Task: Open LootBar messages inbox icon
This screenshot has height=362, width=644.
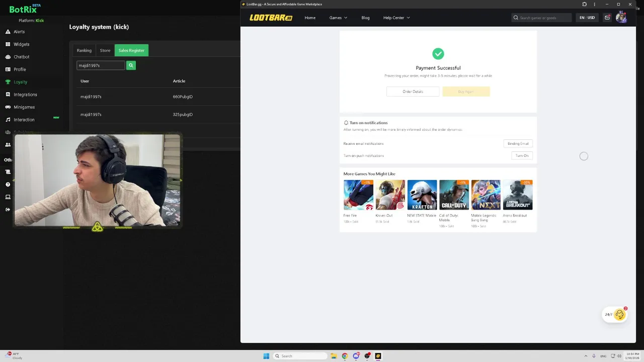Action: [x=607, y=18]
